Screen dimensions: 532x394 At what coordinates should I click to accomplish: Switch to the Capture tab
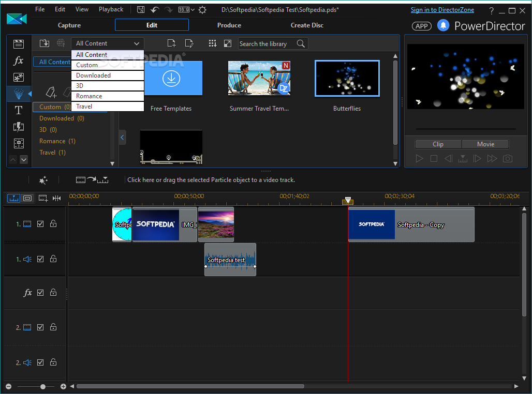click(x=69, y=25)
